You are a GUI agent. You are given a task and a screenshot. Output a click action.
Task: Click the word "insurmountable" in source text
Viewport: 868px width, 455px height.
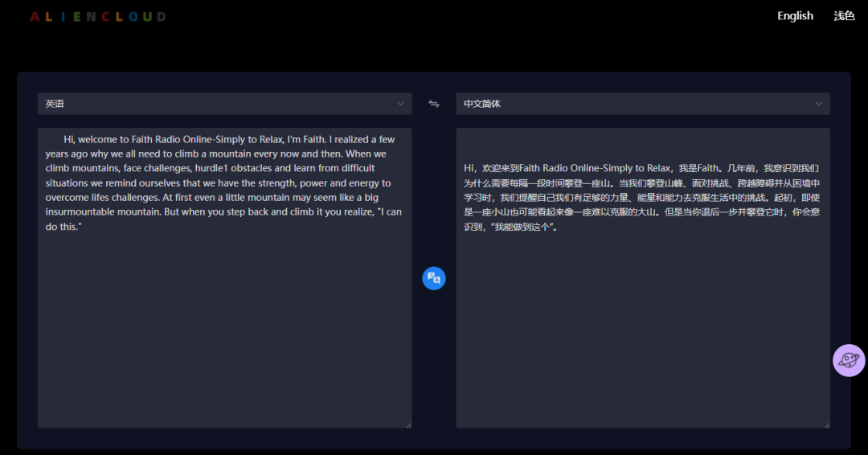77,212
